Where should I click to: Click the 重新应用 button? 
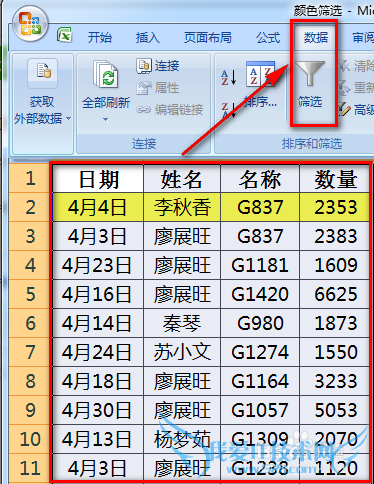tap(356, 88)
